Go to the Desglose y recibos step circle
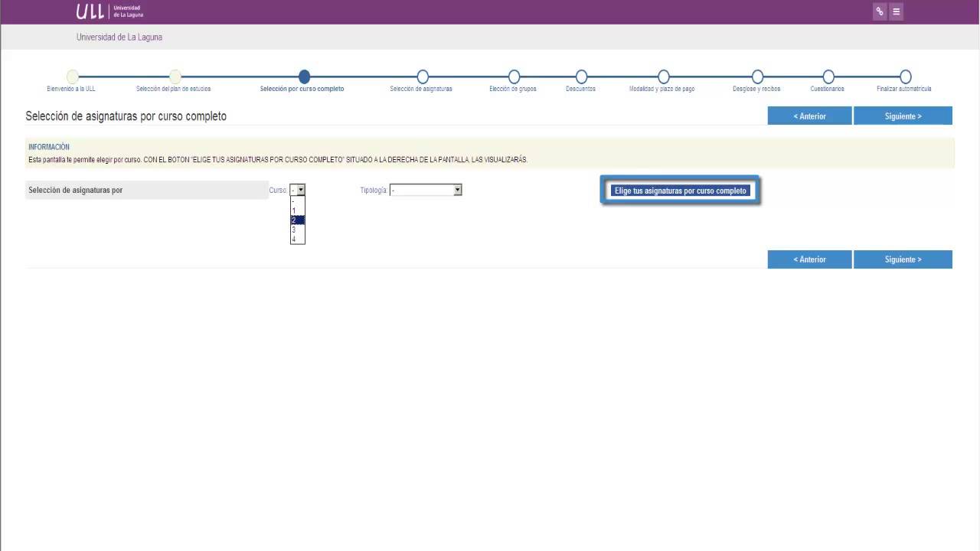Image resolution: width=980 pixels, height=551 pixels. [757, 76]
